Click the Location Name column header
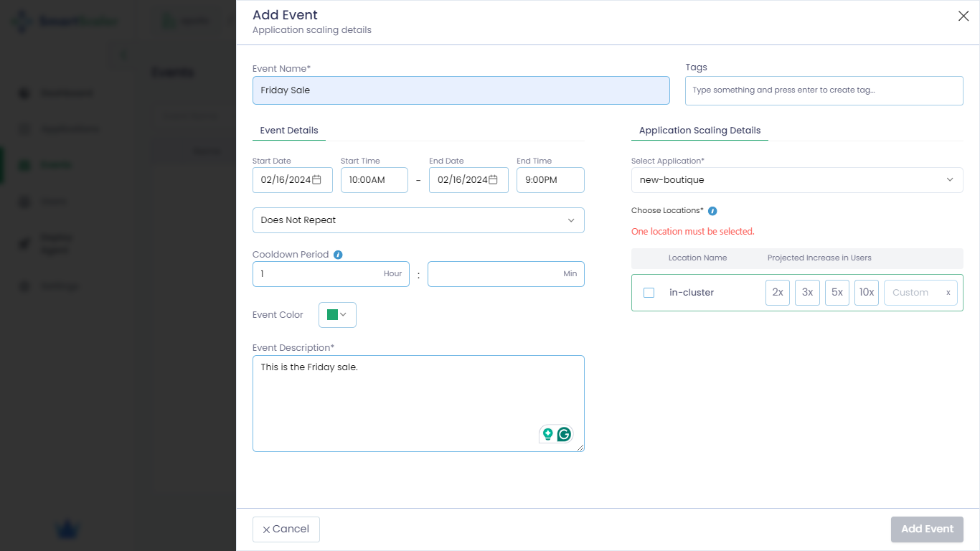Screen dimensions: 980x551 pos(697,258)
